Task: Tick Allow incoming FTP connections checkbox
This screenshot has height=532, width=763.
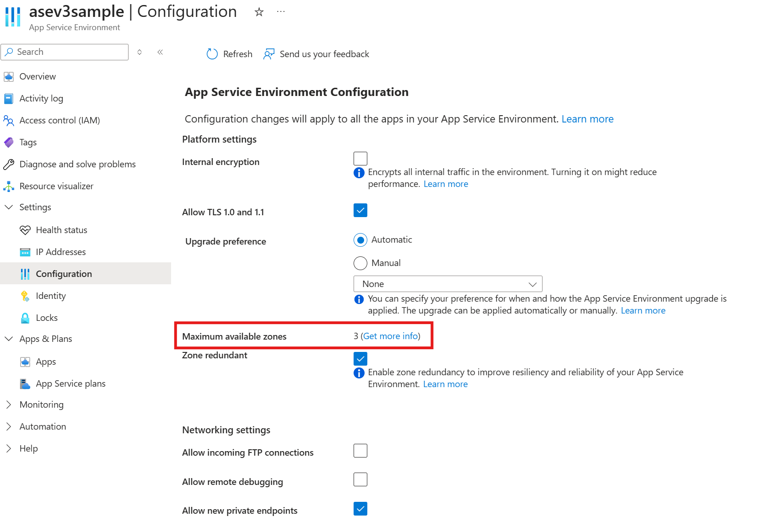Action: click(360, 451)
